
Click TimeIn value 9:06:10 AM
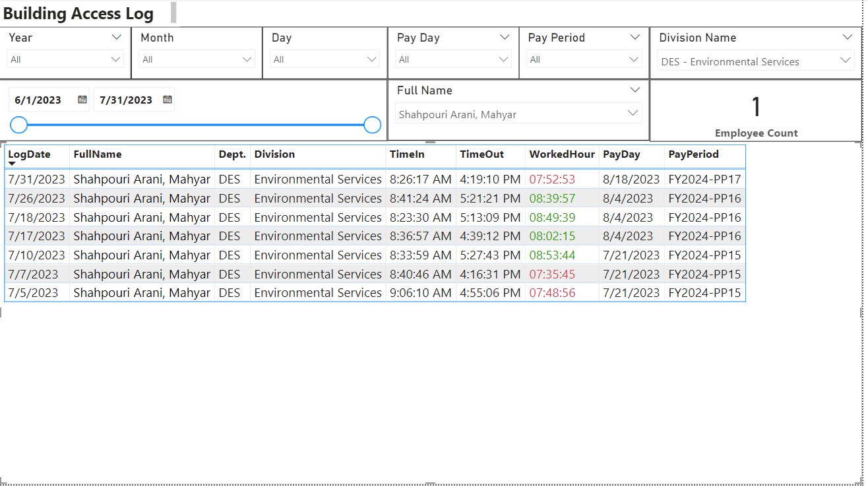[x=421, y=292]
